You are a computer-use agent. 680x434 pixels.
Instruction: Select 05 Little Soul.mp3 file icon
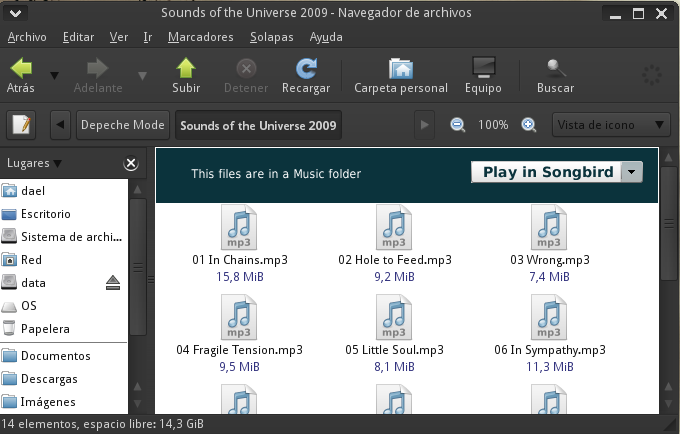[x=394, y=317]
